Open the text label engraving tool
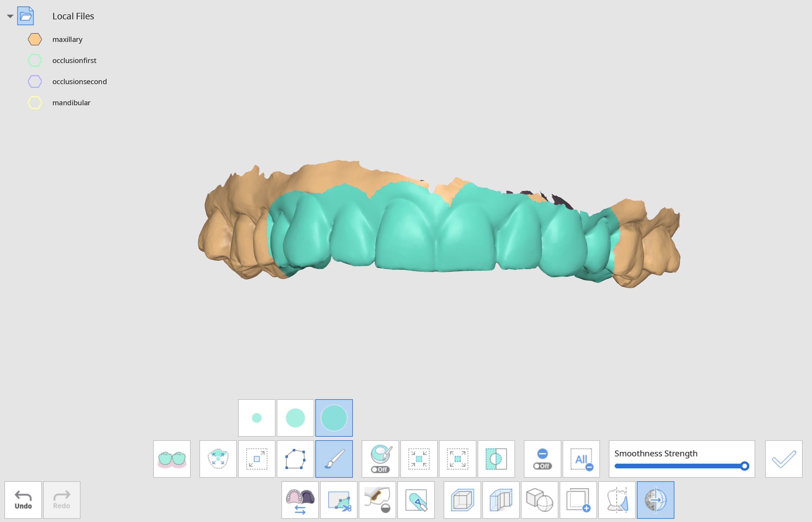The height and width of the screenshot is (522, 812). (x=416, y=500)
